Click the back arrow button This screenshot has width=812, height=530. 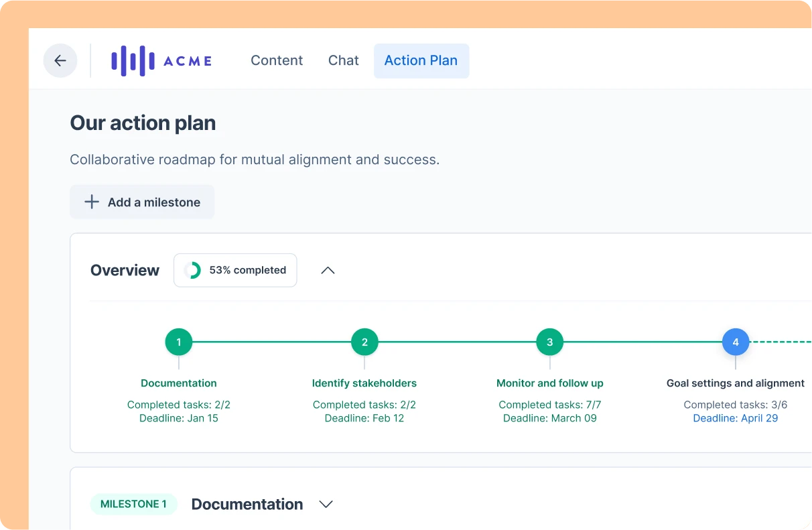pos(60,61)
